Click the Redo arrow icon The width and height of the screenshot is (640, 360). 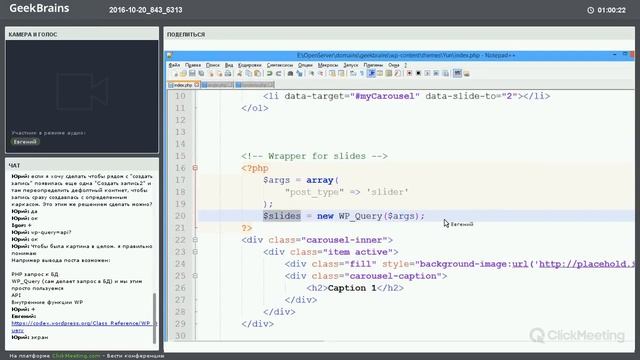(x=279, y=73)
